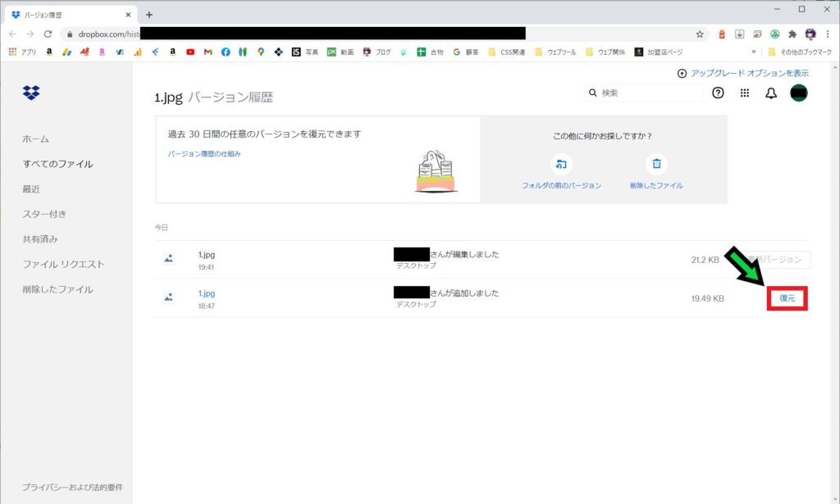Viewport: 840px width, 504px height.
Task: Open the 18:47 version of 1.jpg
Action: 207,293
